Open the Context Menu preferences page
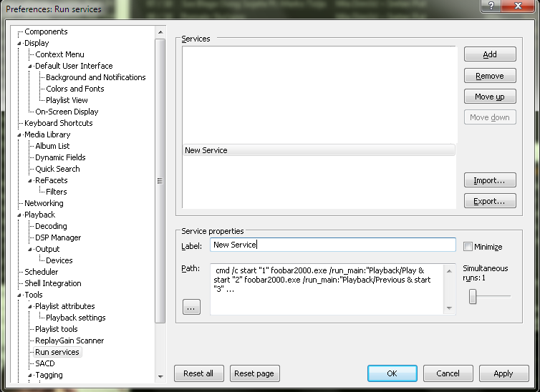This screenshot has height=392, width=540. tap(59, 54)
